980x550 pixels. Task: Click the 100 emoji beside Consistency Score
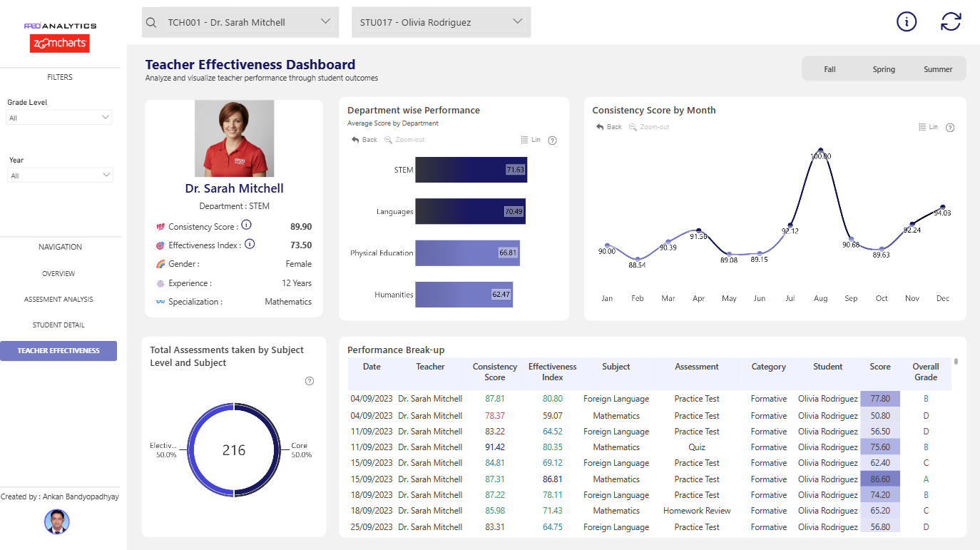160,227
